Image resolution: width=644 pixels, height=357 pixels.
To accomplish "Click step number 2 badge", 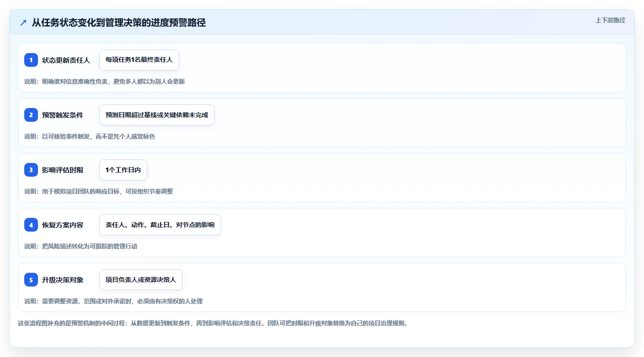I will 31,115.
